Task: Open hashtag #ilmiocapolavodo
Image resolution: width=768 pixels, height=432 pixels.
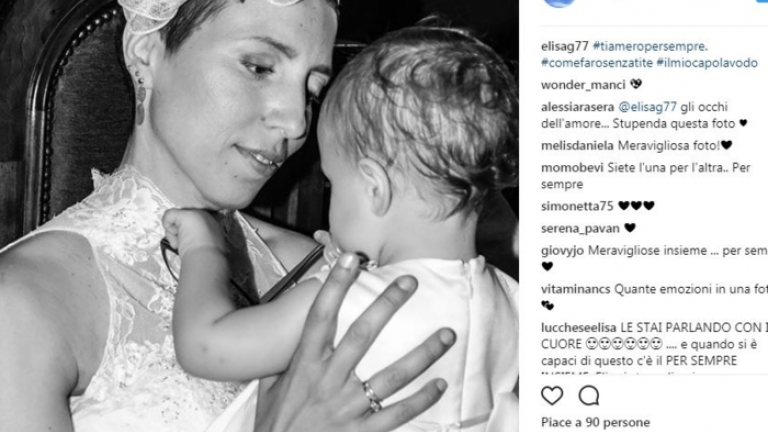Action: [707, 63]
